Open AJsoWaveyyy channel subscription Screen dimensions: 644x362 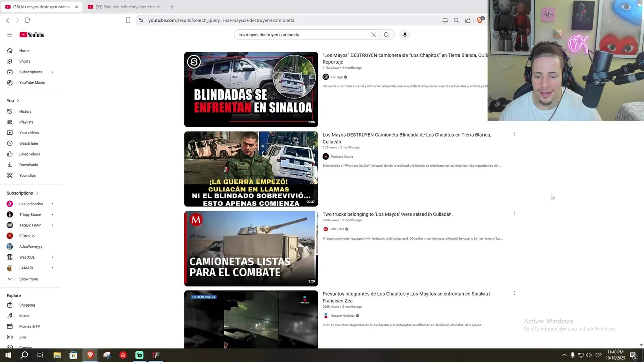(31, 247)
